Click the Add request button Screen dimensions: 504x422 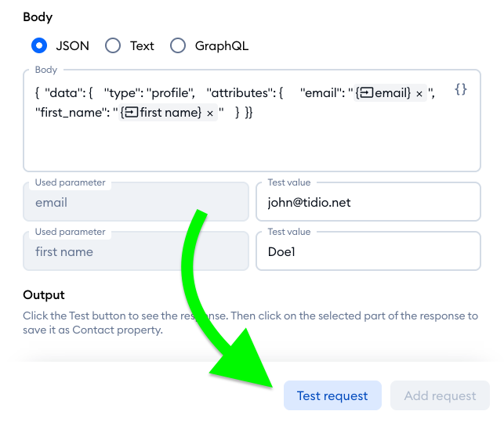440,396
